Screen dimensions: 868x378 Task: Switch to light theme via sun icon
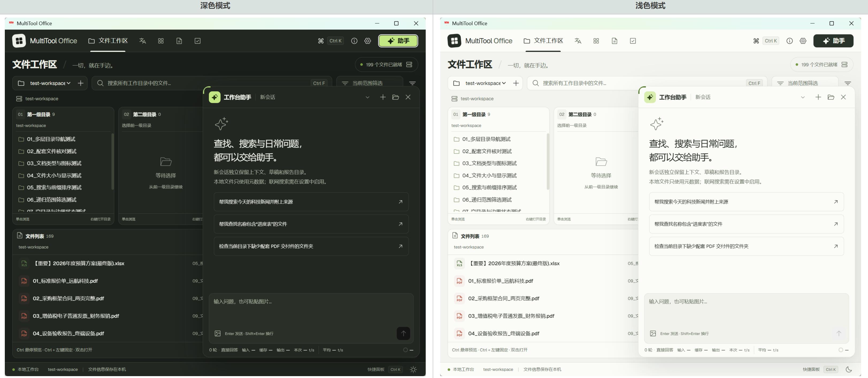413,369
